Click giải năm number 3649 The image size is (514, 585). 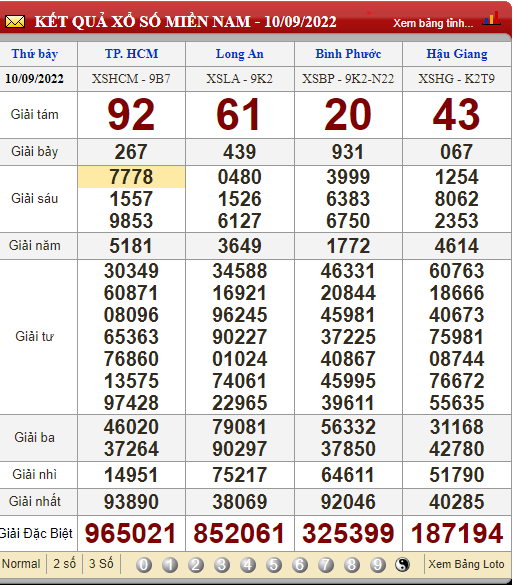tap(240, 246)
